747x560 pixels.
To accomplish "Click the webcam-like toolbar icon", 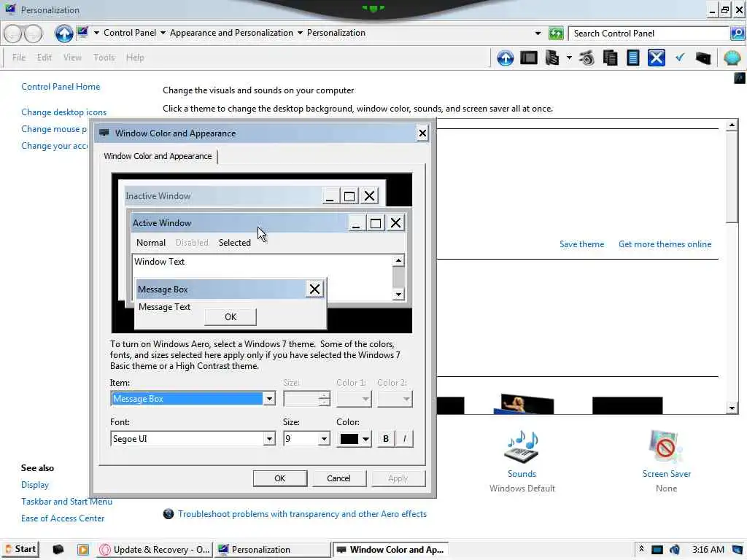I will (x=587, y=58).
